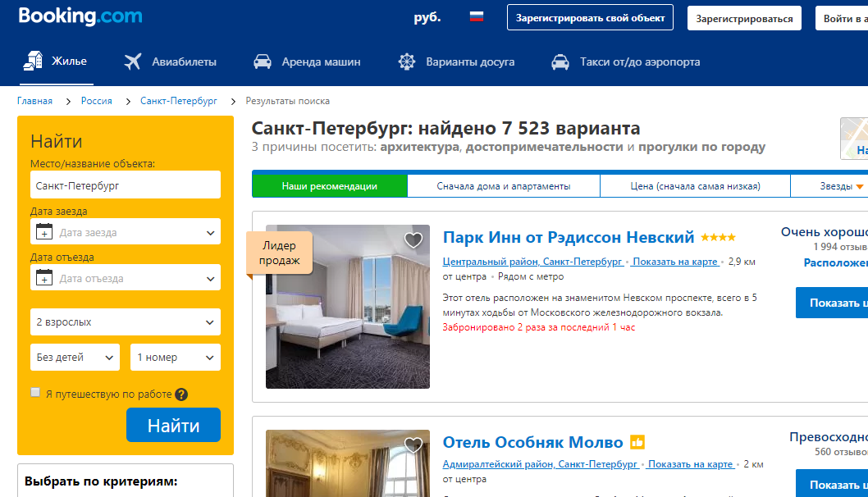Sort by Цена (сначала самая низкая)
Viewport: 868px width, 497px height.
click(x=695, y=186)
